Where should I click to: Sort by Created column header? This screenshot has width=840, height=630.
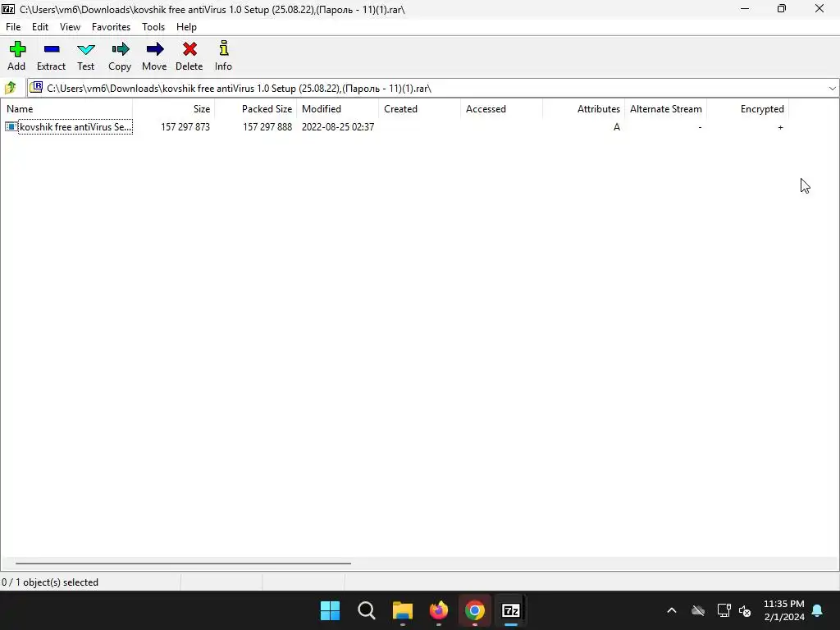click(419, 109)
